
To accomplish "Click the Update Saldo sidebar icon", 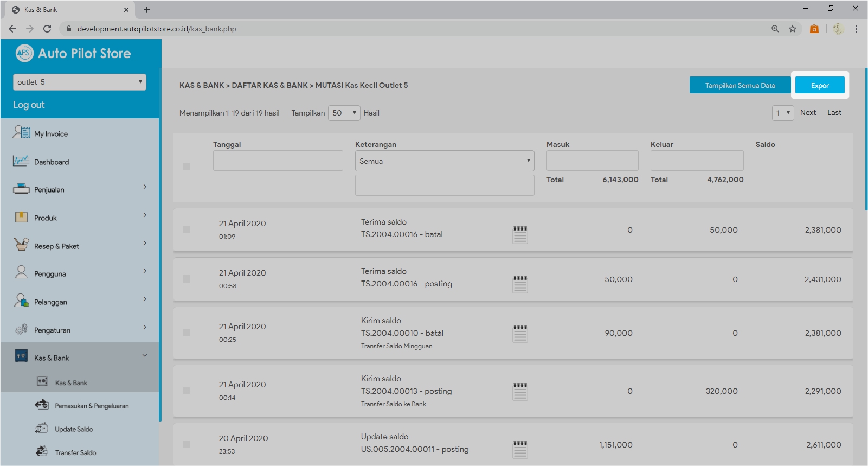I will [x=42, y=429].
